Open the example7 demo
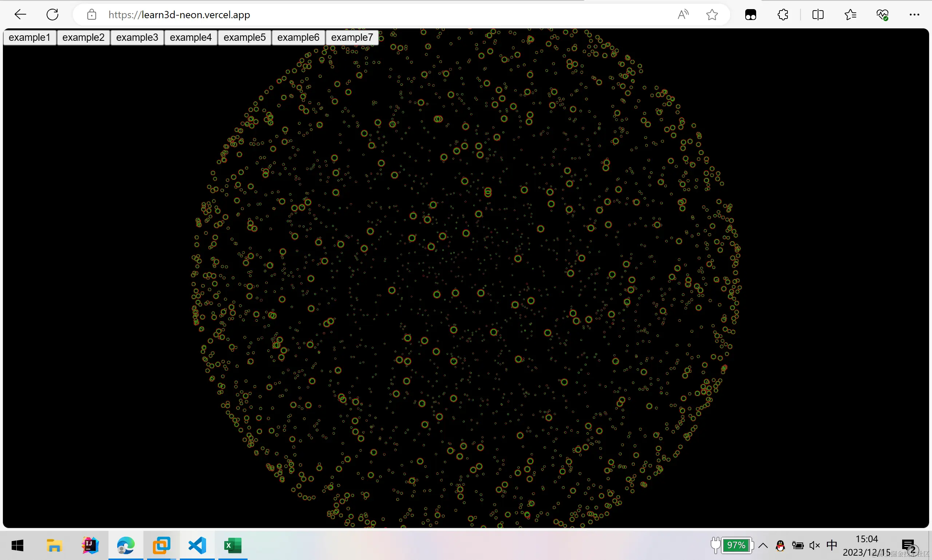The image size is (932, 560). tap(352, 38)
